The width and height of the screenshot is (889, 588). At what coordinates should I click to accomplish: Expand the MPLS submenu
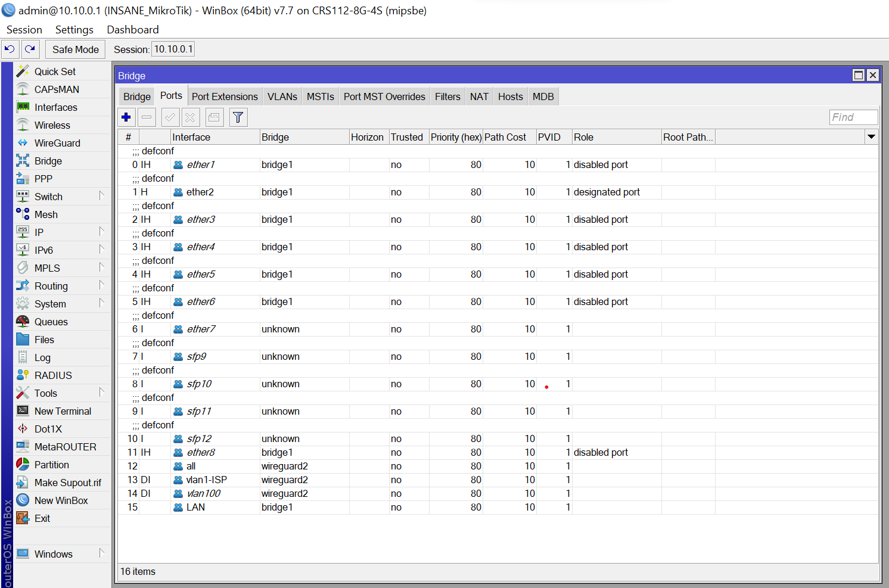[x=101, y=267]
